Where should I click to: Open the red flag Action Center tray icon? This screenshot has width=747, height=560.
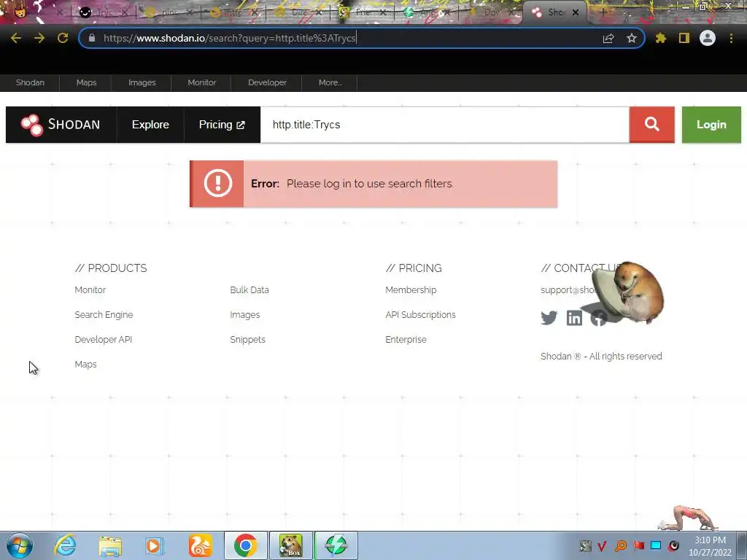[x=638, y=545]
